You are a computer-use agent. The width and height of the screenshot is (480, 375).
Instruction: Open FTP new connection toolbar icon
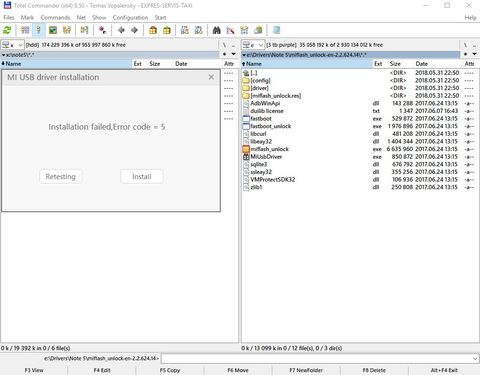click(199, 30)
